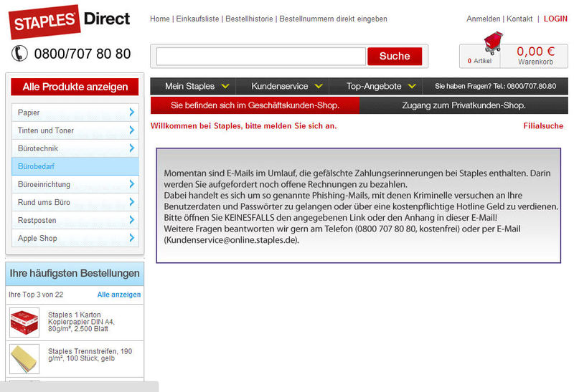Go to Home in the top navigation
Image resolution: width=574 pixels, height=392 pixels.
(x=159, y=19)
